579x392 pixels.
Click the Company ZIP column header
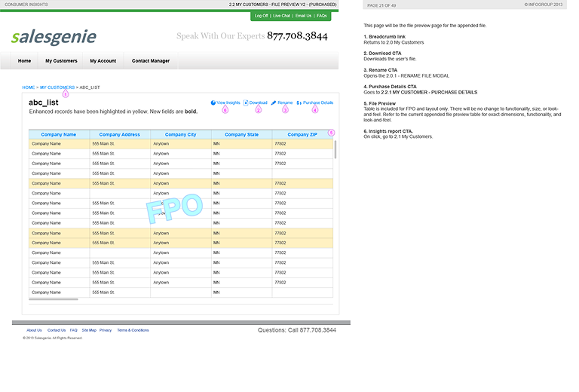click(x=302, y=135)
